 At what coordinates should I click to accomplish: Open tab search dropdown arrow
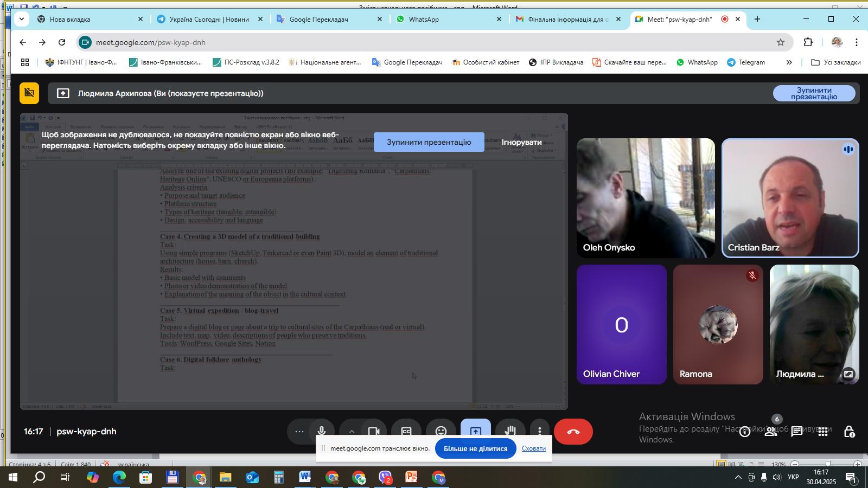point(22,19)
